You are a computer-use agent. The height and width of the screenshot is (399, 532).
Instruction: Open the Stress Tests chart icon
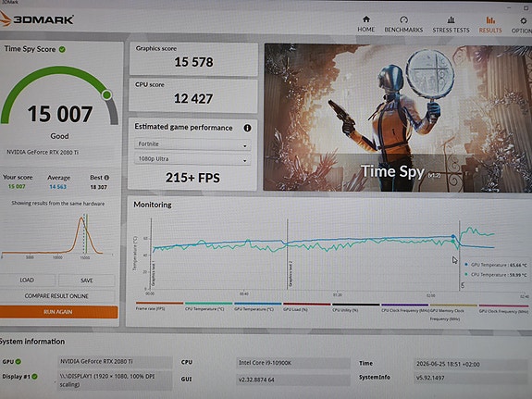451,19
